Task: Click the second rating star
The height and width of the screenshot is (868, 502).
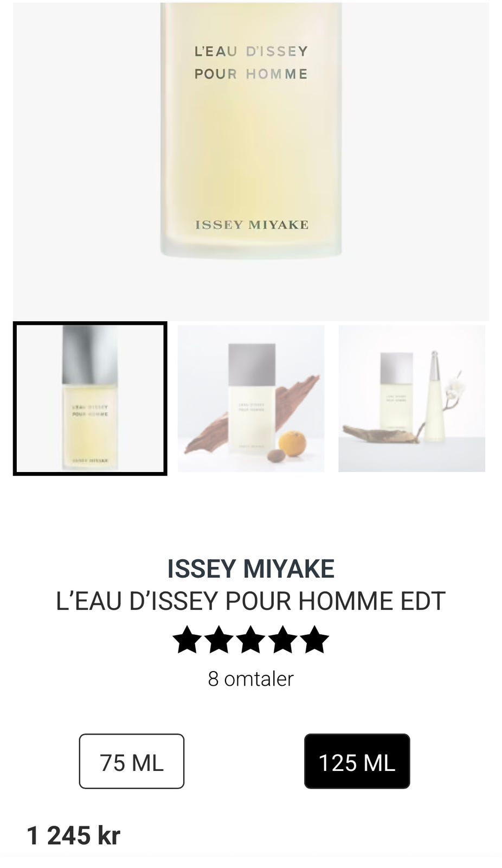Action: 219,640
